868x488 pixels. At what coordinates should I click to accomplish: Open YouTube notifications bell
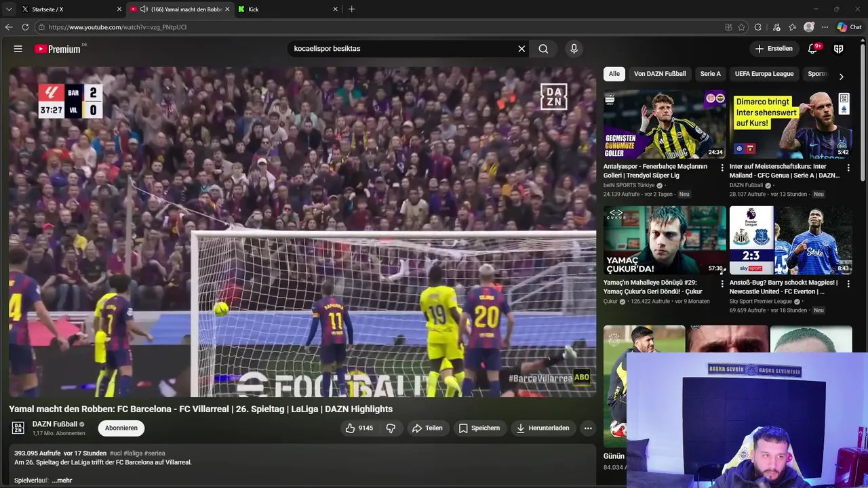pos(813,49)
